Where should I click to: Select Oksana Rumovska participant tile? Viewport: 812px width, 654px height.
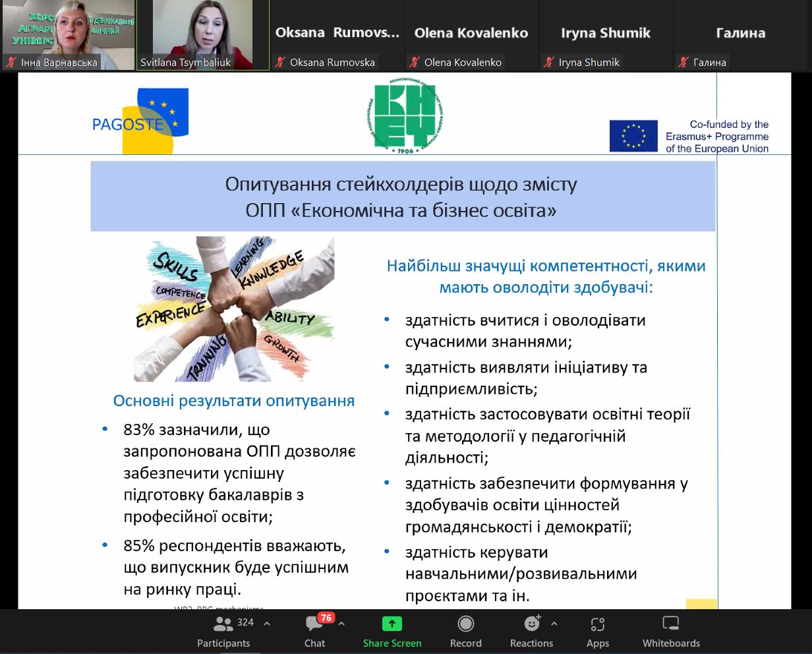pos(337,35)
